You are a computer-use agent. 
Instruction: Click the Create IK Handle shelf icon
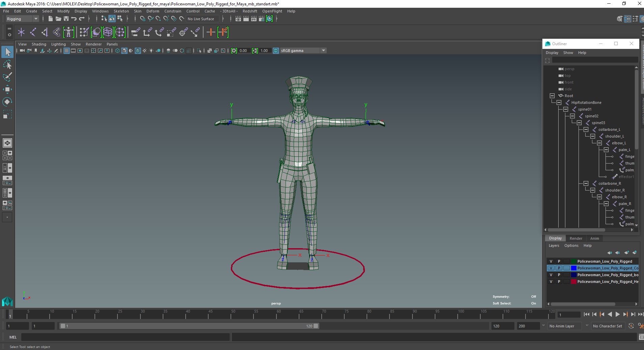(45, 32)
